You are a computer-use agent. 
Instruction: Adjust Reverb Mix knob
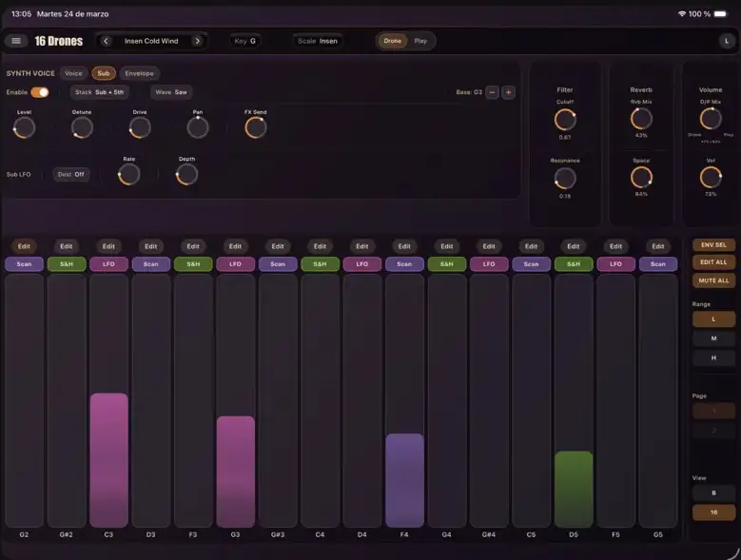(641, 119)
